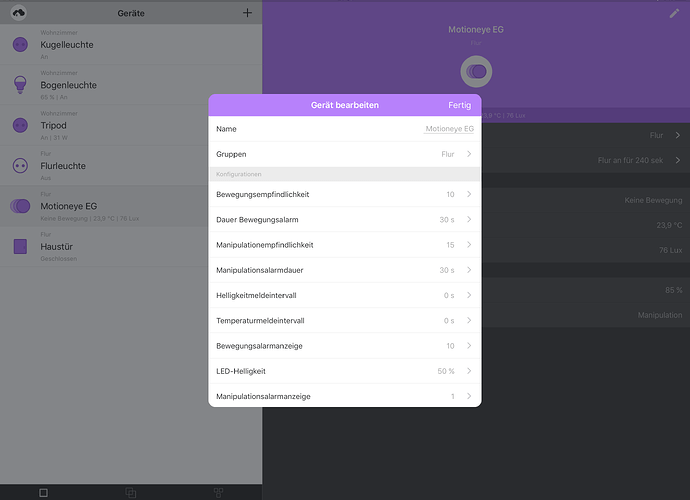Add a new device with plus icon
The width and height of the screenshot is (690, 500).
pos(247,13)
